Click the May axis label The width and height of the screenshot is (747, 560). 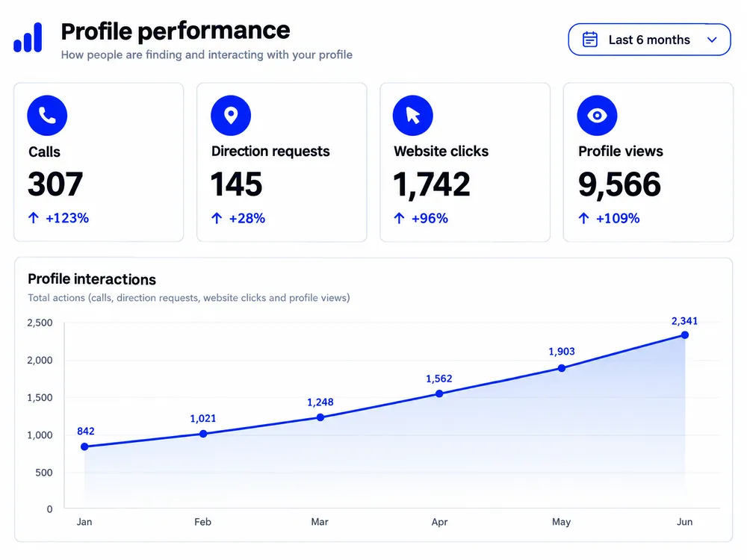pos(561,523)
